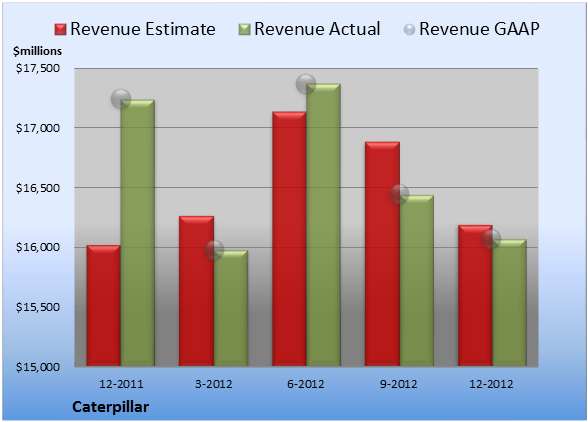This screenshot has height=422, width=588.
Task: Select the green actual bar for 6-2012
Action: click(323, 225)
